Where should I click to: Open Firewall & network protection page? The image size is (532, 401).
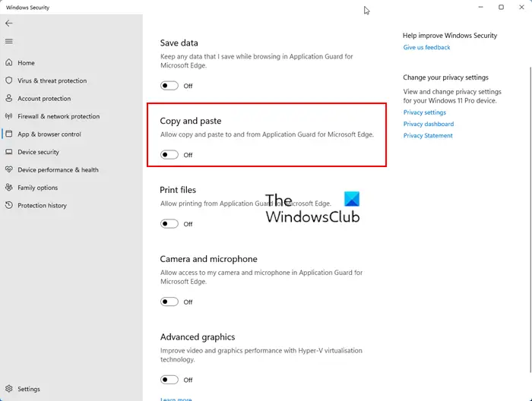point(71,116)
